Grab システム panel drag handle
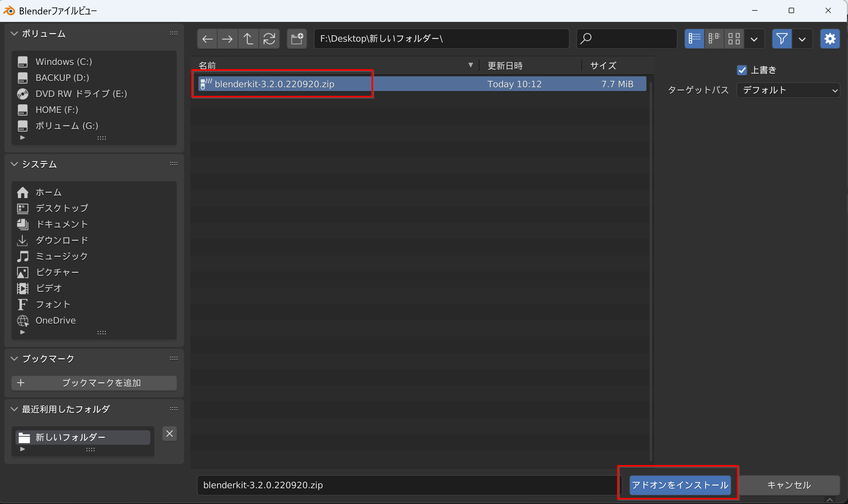Image resolution: width=848 pixels, height=504 pixels. [x=174, y=164]
